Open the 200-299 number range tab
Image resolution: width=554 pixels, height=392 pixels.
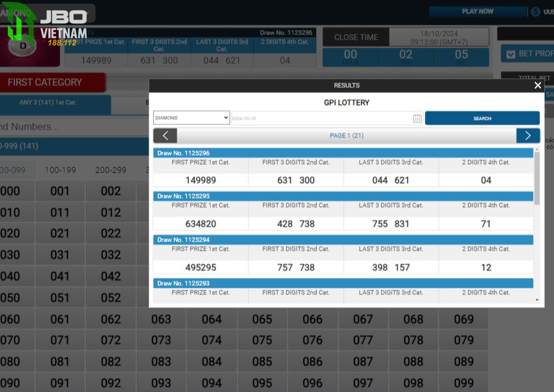click(x=111, y=170)
